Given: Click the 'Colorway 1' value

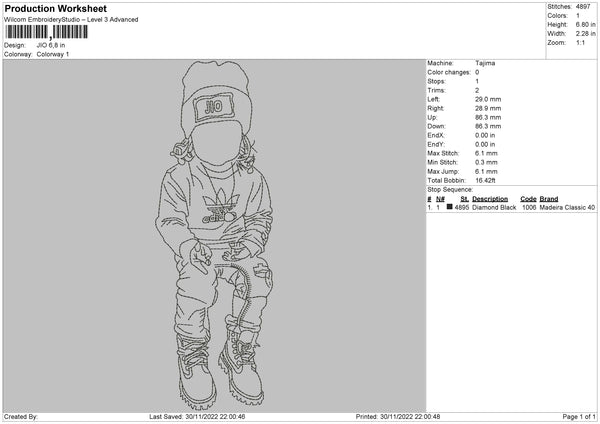Looking at the screenshot, I should point(53,54).
